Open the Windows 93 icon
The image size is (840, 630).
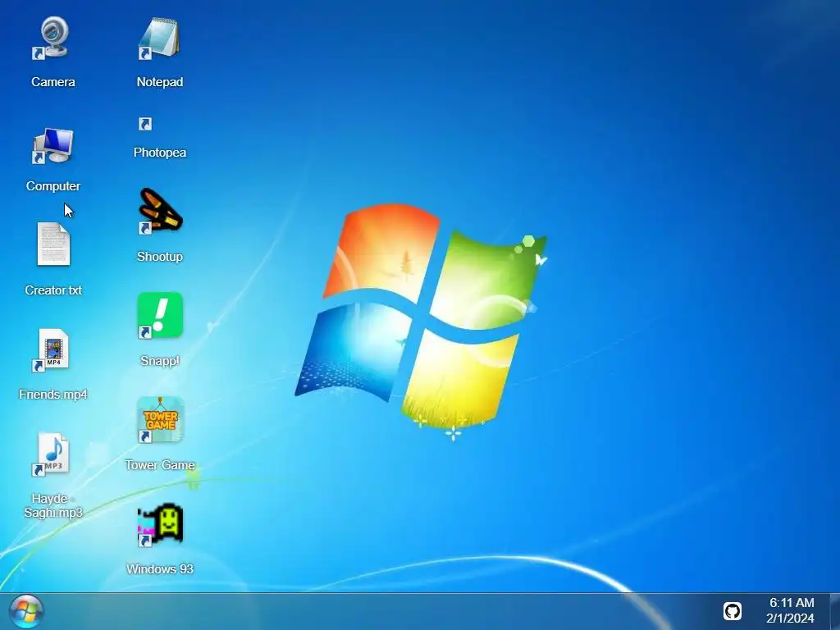[160, 524]
